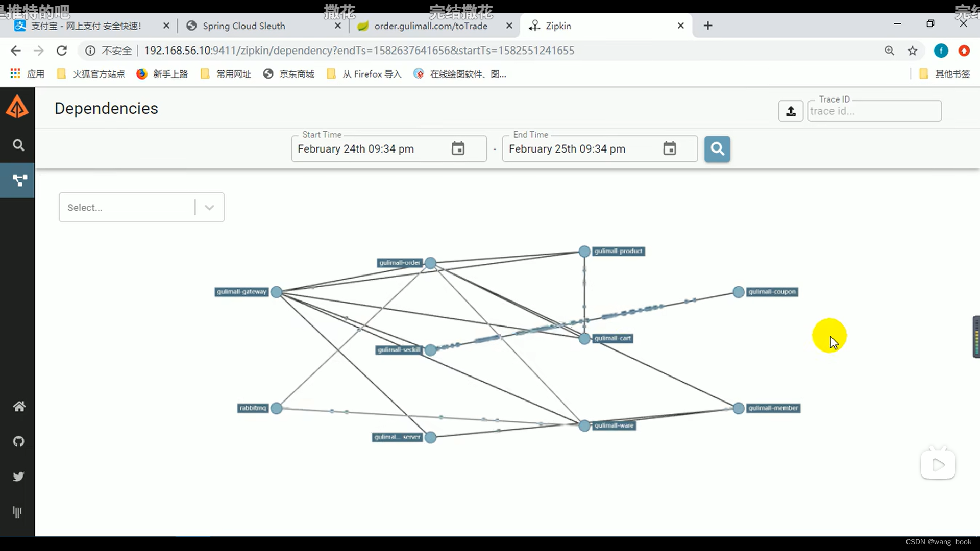Open the 京东商城 bookmark
Viewport: 980px width, 551px height.
(x=289, y=74)
